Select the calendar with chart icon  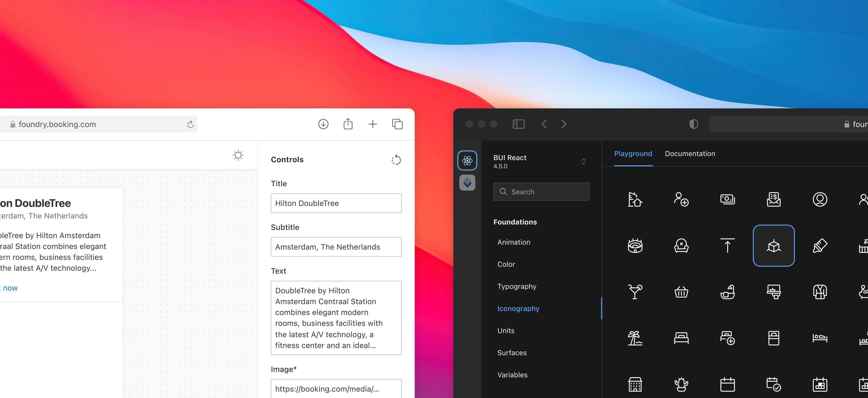coord(819,384)
